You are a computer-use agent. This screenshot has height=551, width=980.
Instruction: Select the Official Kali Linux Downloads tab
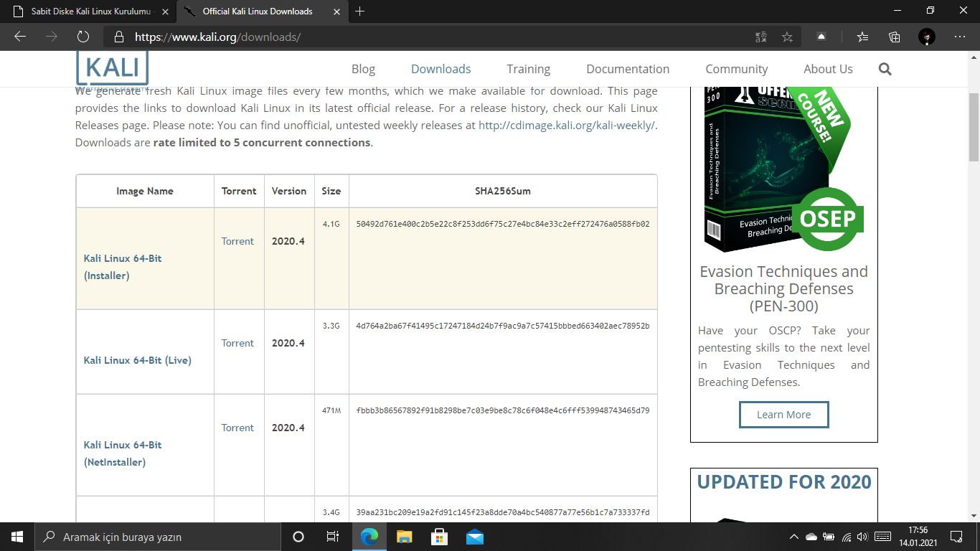tap(259, 11)
